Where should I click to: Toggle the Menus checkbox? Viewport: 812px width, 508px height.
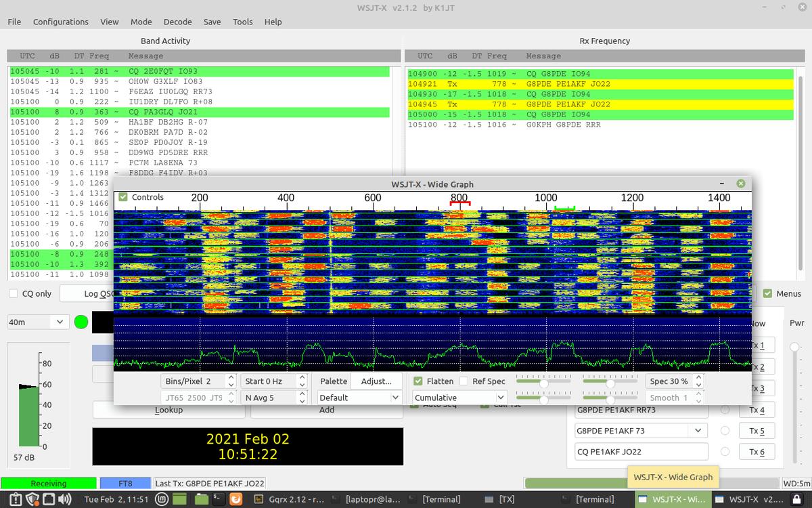[x=767, y=293]
